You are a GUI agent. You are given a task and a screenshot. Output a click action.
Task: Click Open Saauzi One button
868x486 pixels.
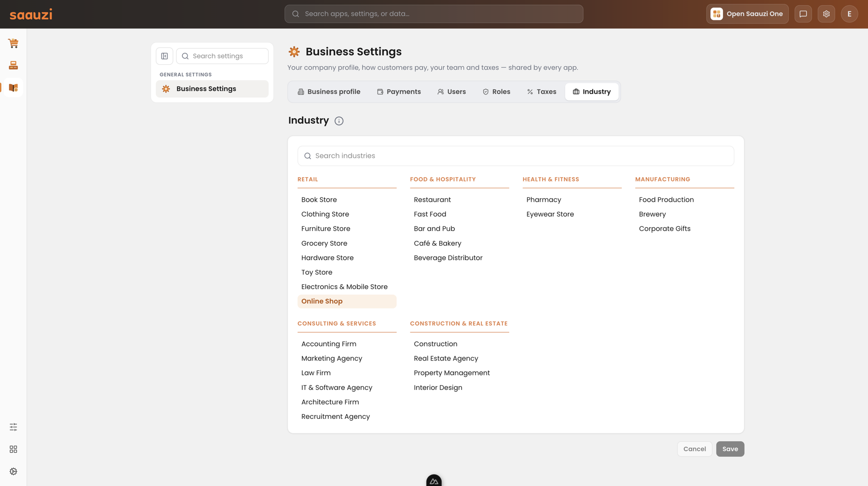[x=747, y=14]
